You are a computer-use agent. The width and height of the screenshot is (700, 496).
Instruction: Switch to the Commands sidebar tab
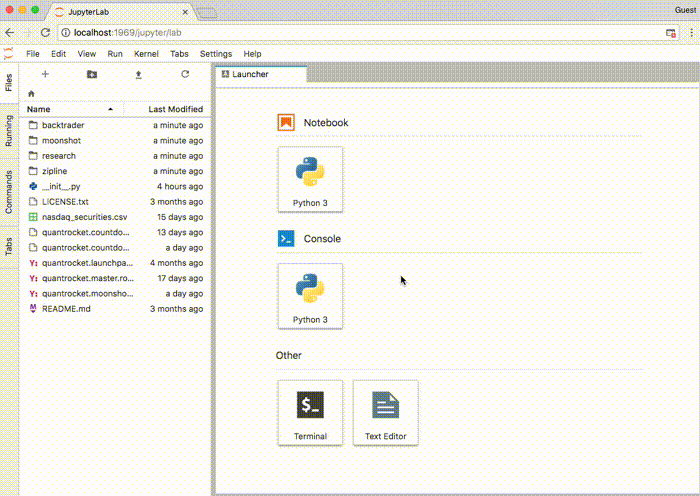[9, 192]
